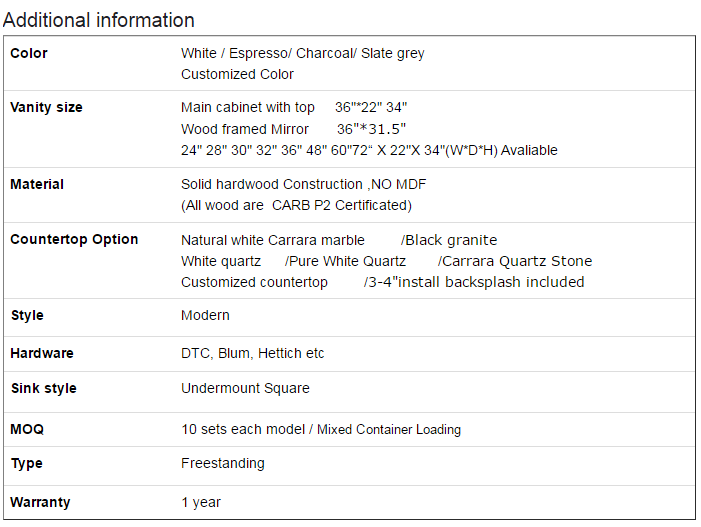Select the Customized Color text
Viewport: 701px width, 527px height.
coord(237,74)
